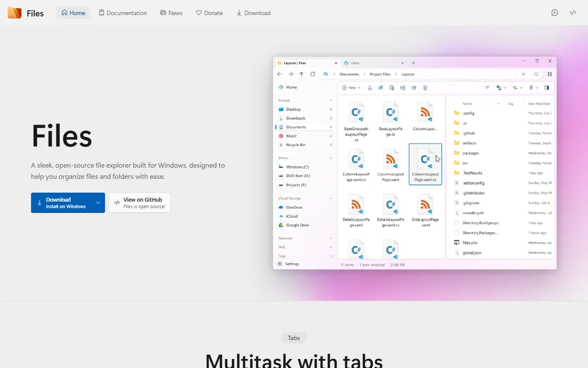Unpin Downloads using its pin icon
The image size is (588, 368).
pyautogui.click(x=331, y=118)
